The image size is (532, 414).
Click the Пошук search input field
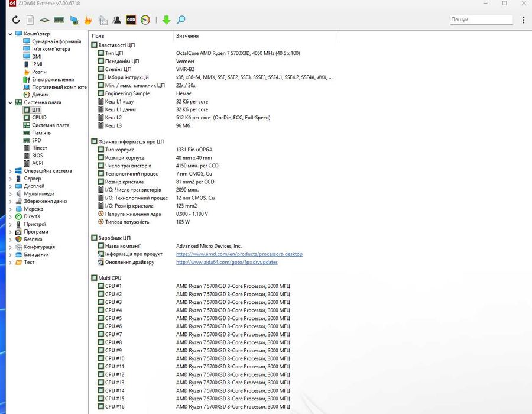point(481,20)
